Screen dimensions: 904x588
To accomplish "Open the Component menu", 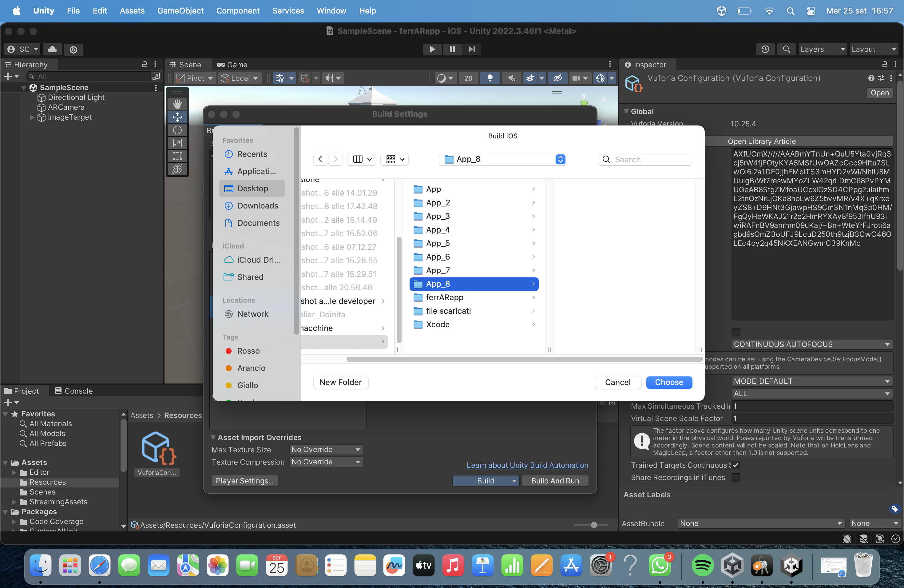I will pyautogui.click(x=238, y=11).
